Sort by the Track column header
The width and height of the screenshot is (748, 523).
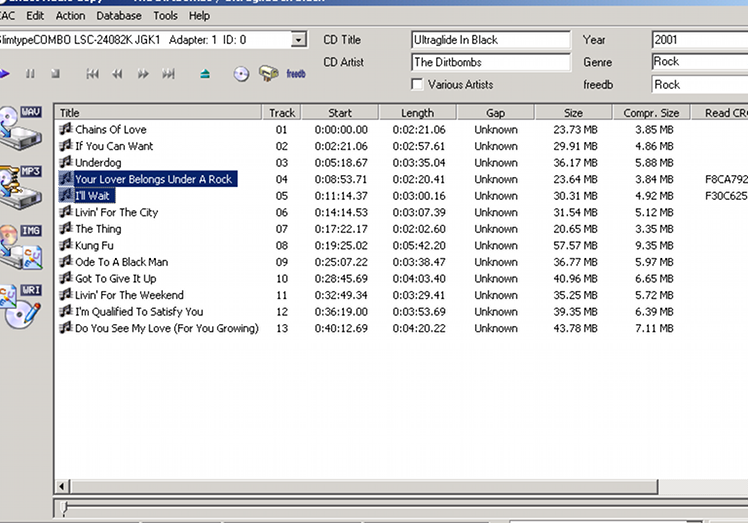[x=281, y=113]
